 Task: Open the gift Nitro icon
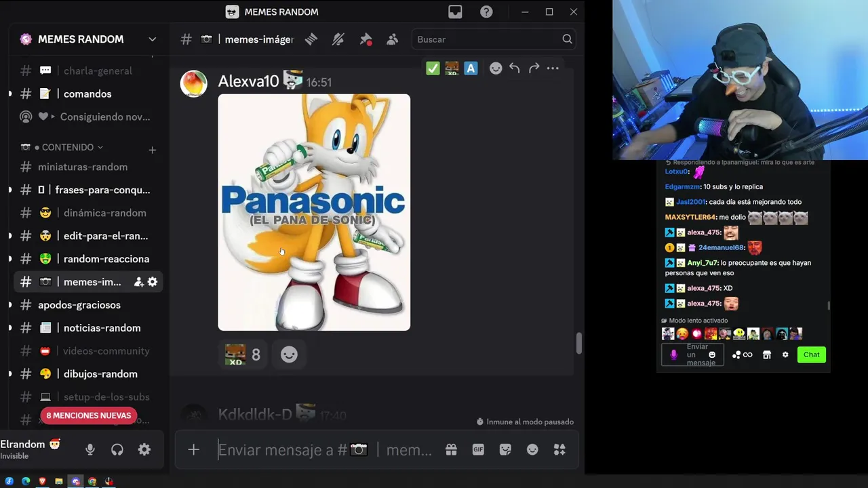tap(451, 449)
